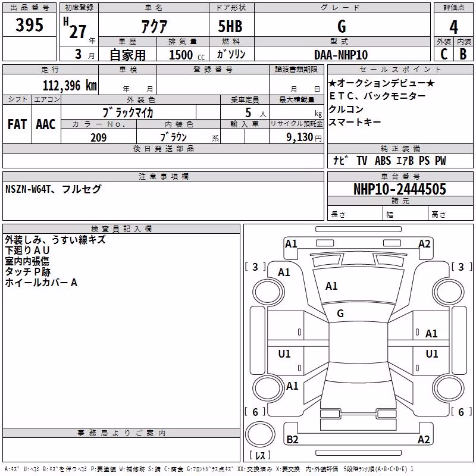Click the [レス] spare tire label
Viewport: 476px width, 476px height.
(x=260, y=455)
